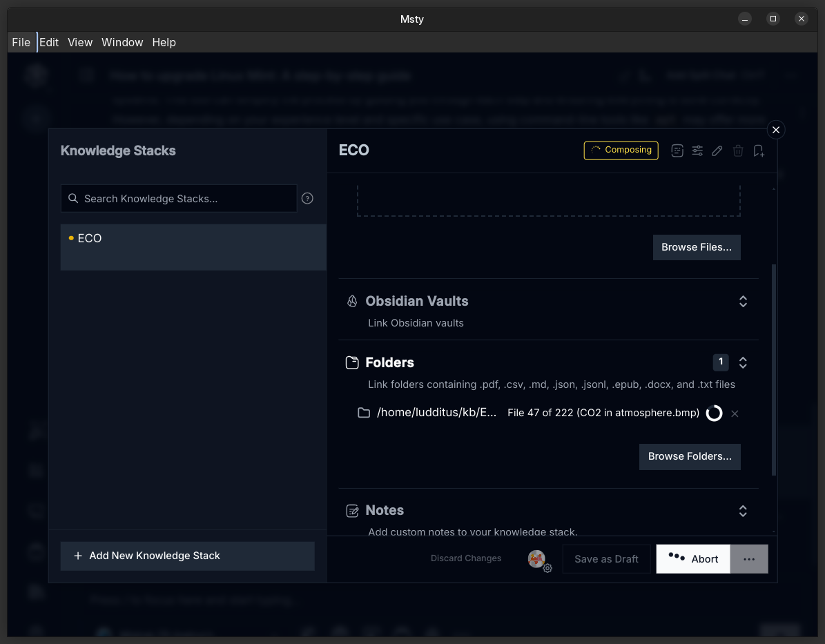Close the Knowledge Stacks dialog
Screen dimensions: 825x644
776,130
